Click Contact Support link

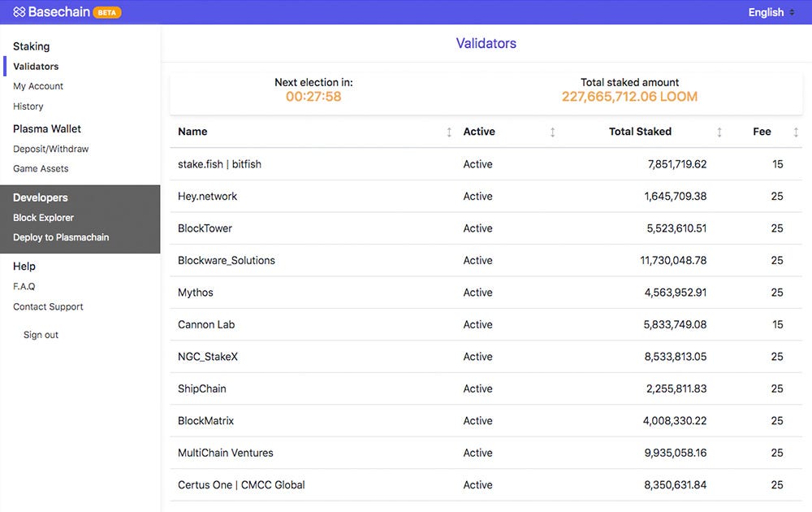tap(48, 306)
